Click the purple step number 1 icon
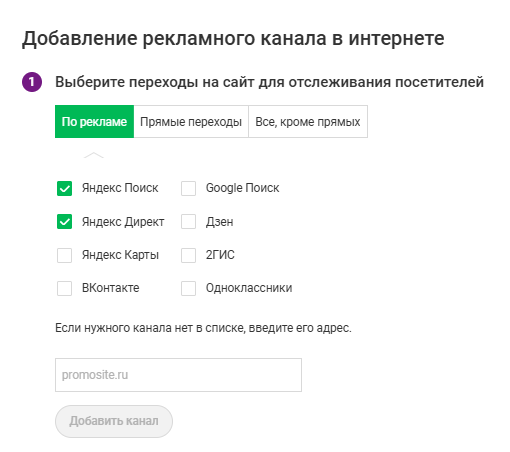The image size is (510, 452). [x=32, y=82]
